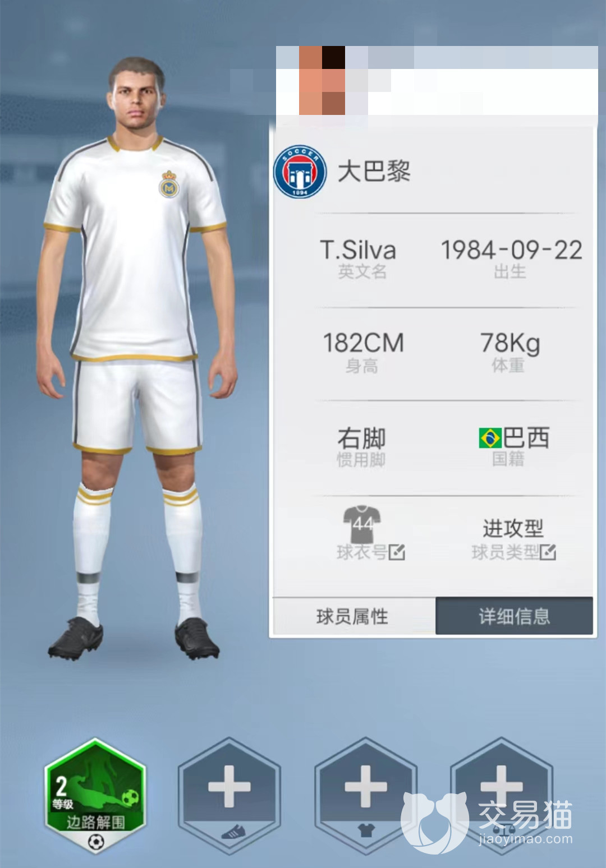Click the 1984-09-22 birth date
This screenshot has height=868, width=606.
click(512, 251)
